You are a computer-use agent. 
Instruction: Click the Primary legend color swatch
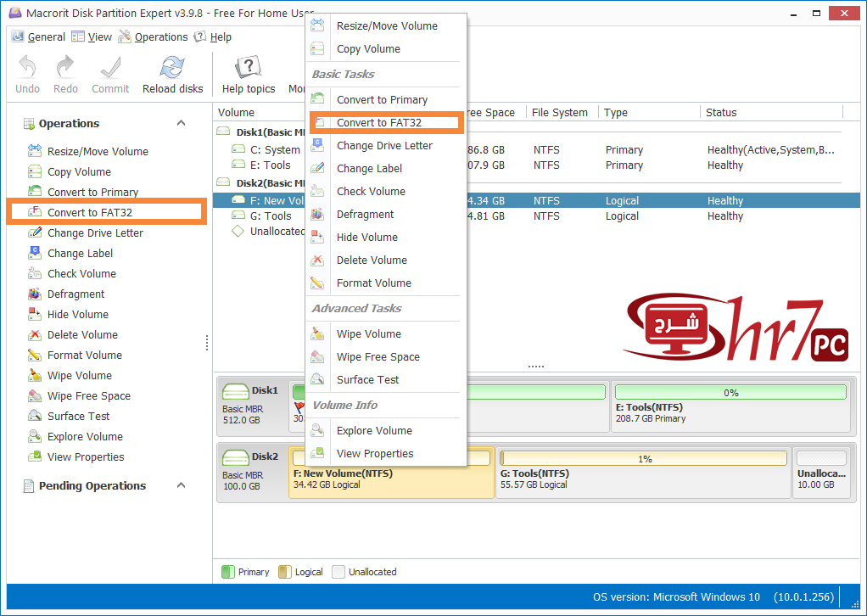(228, 572)
